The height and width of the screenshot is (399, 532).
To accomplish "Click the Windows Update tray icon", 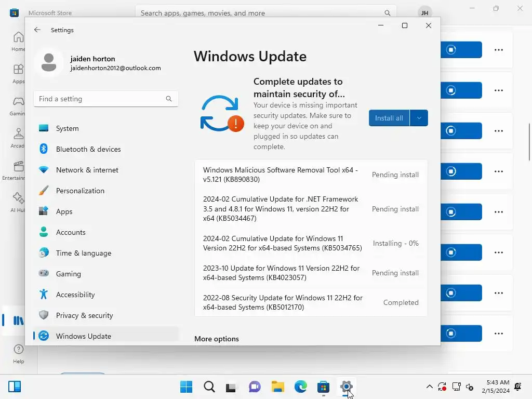I will pos(442,387).
